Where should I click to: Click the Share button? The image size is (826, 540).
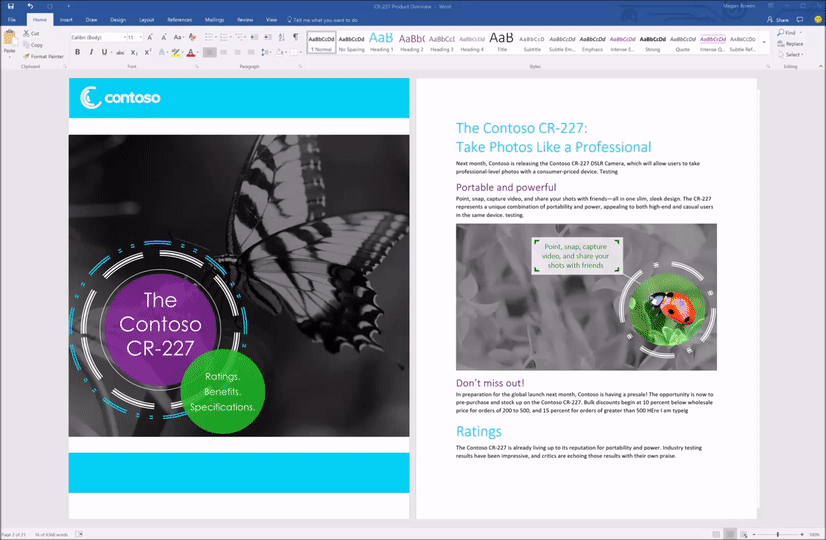coord(779,19)
